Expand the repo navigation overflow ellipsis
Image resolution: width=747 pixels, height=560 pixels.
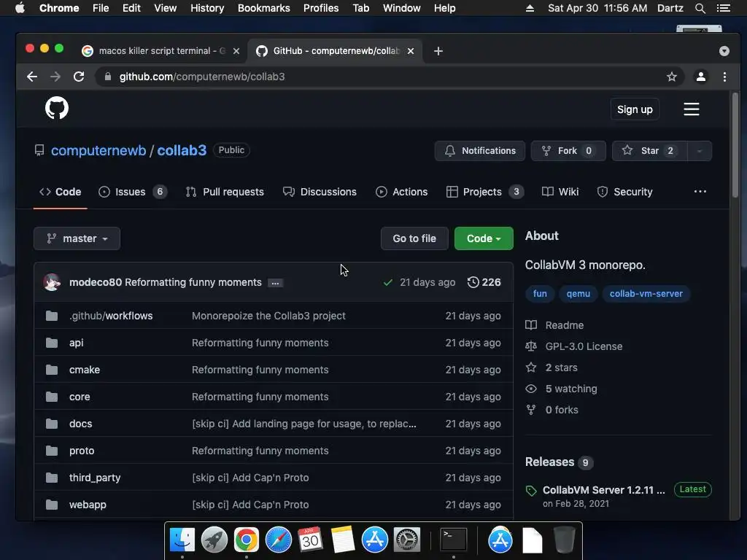700,192
